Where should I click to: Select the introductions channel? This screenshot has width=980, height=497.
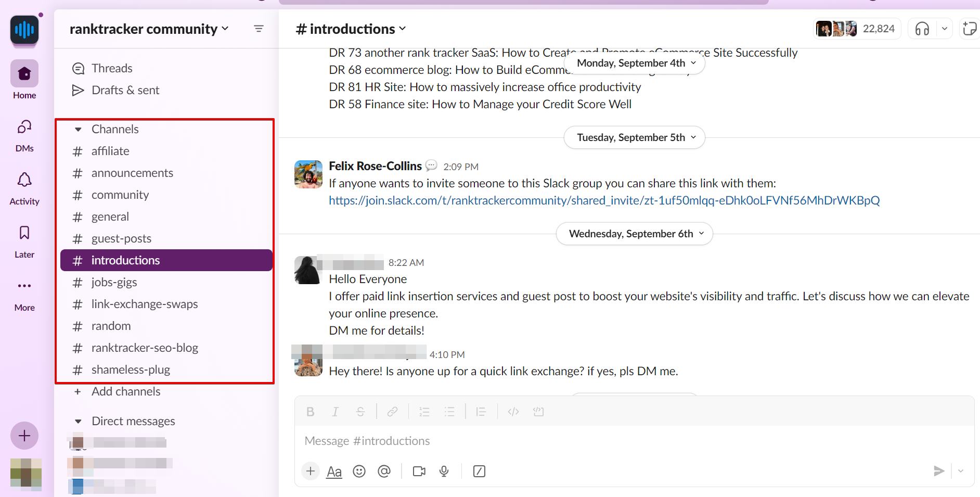click(166, 260)
